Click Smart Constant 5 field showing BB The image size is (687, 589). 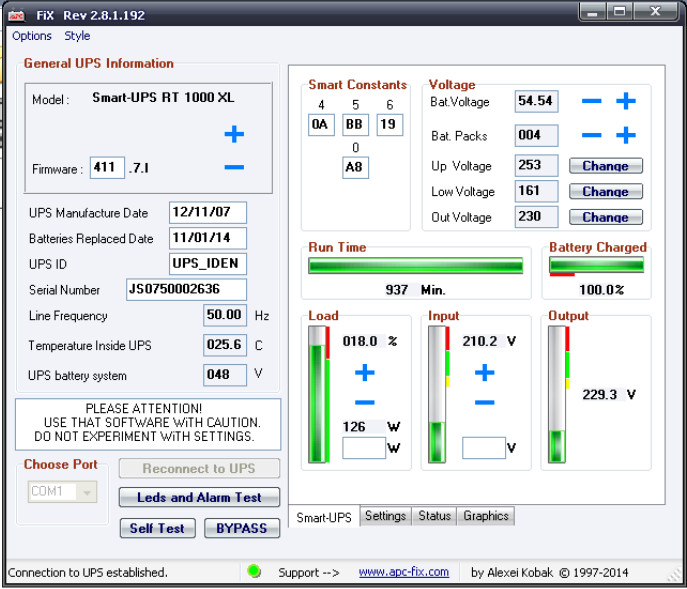pos(355,125)
